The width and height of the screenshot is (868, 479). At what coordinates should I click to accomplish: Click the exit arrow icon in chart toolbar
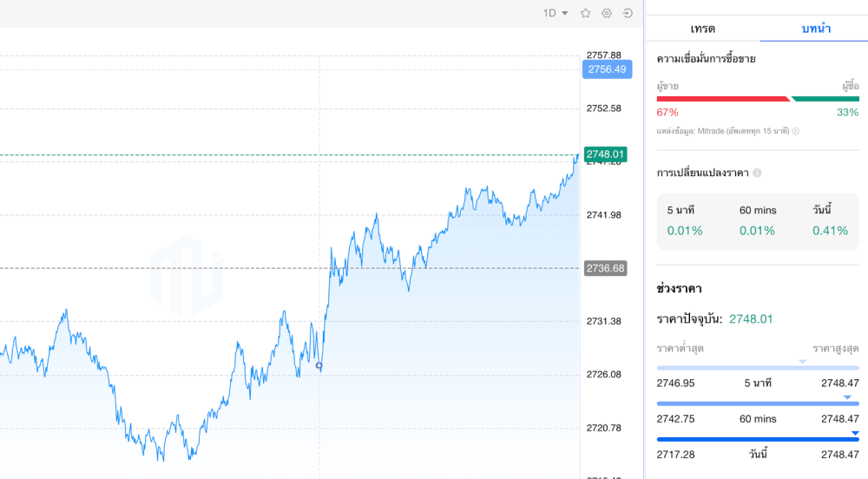coord(628,13)
